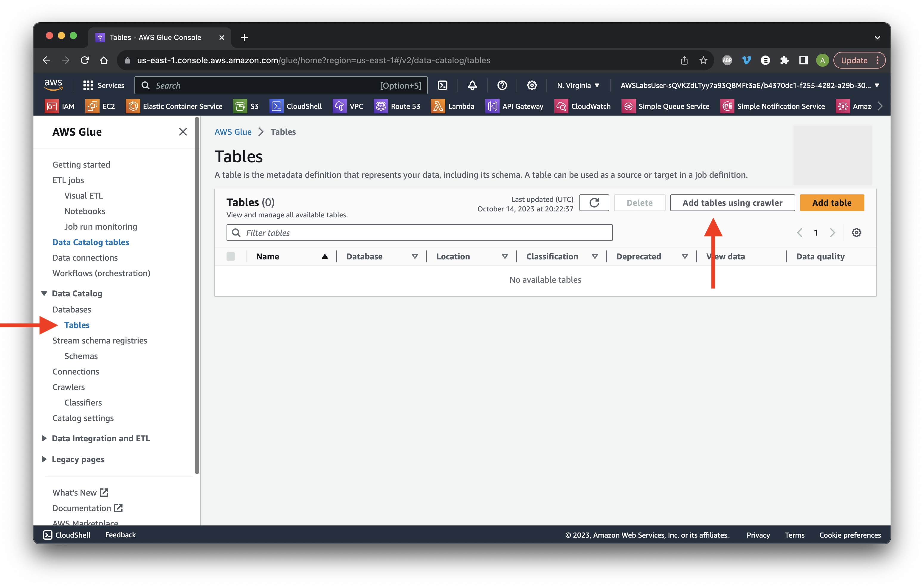924x588 pixels.
Task: Open Catalog settings in sidebar
Action: [x=83, y=418]
